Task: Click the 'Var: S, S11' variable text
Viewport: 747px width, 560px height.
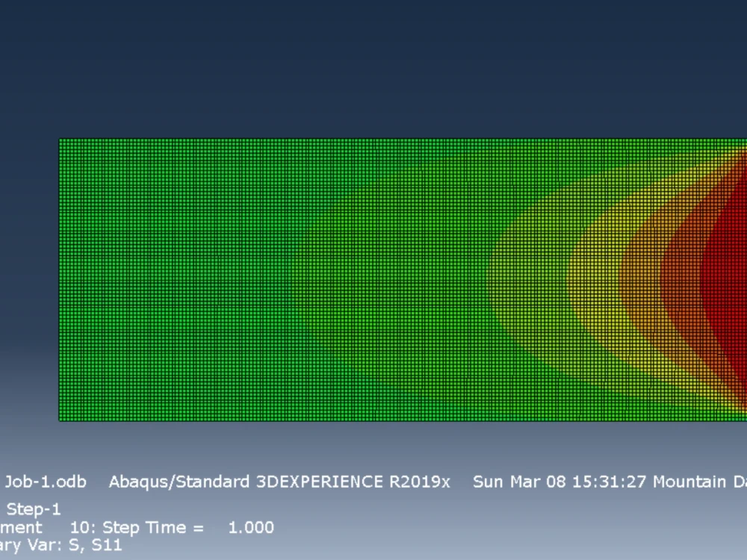Action: tap(77, 545)
